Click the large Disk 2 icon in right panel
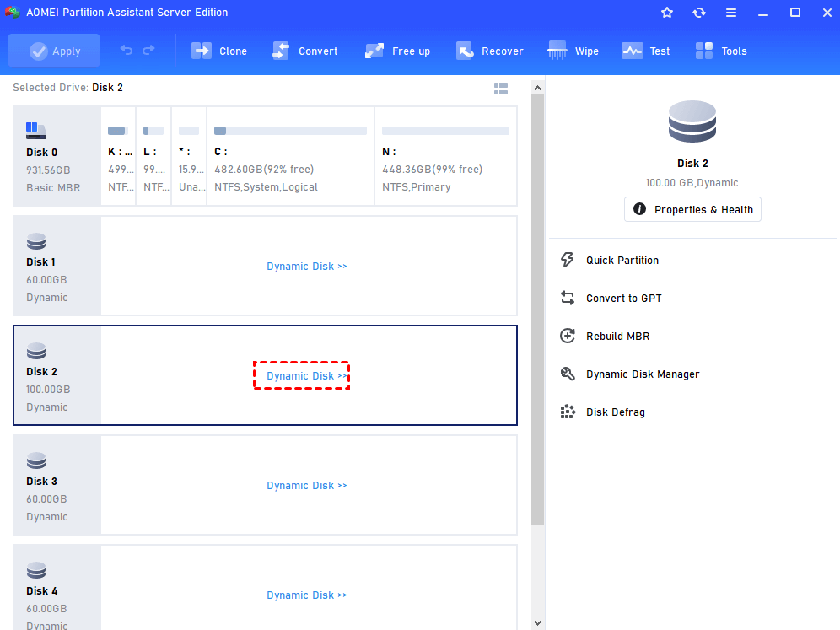 [692, 121]
